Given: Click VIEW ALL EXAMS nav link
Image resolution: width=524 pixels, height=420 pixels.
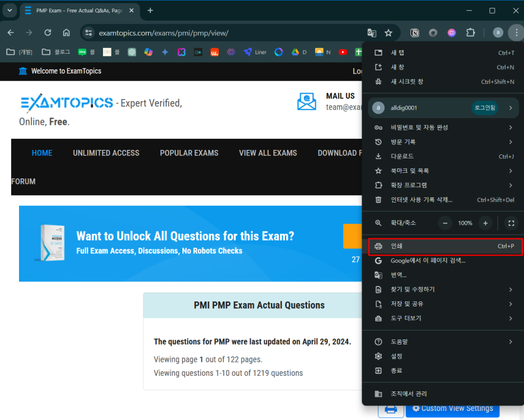Looking at the screenshot, I should coord(268,153).
